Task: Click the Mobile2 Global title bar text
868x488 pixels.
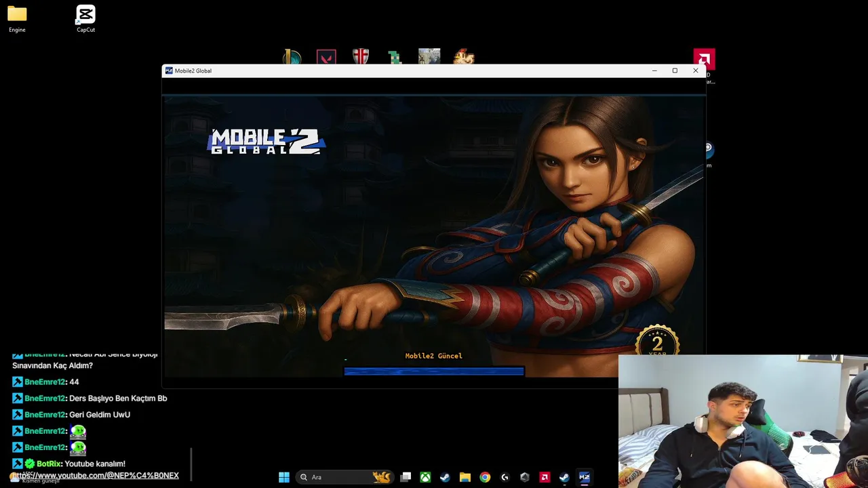Action: coord(193,70)
